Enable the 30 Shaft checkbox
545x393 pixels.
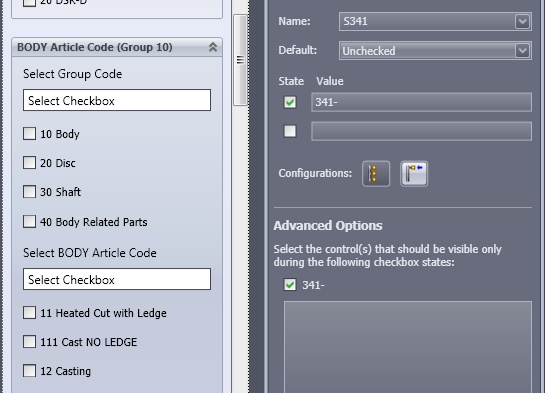(30, 191)
